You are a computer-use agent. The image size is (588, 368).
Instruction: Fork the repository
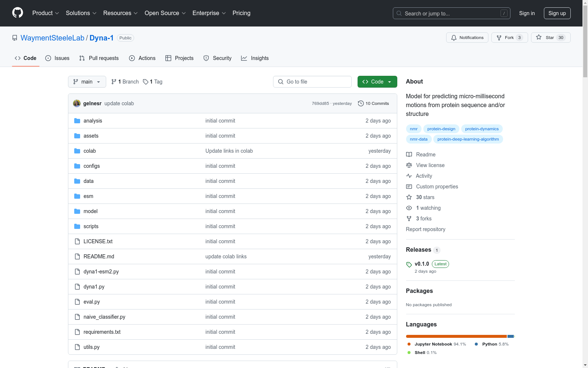(509, 38)
